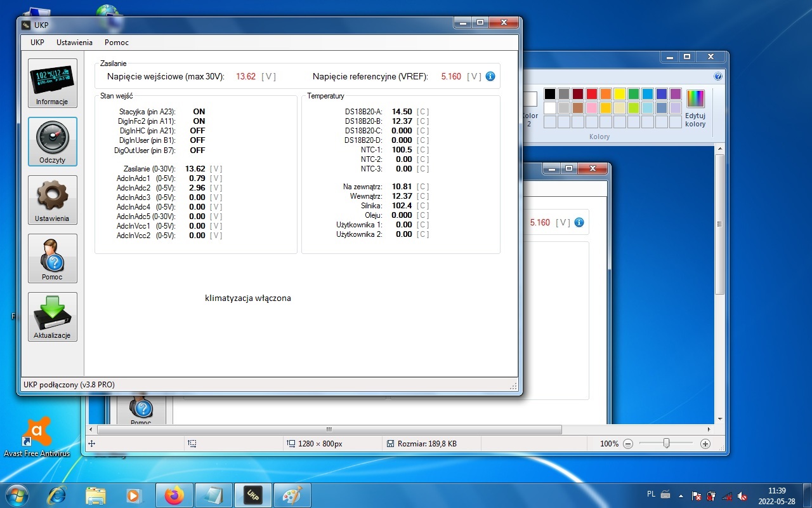Click the AdcInAdc2 value 2.96

coord(197,188)
